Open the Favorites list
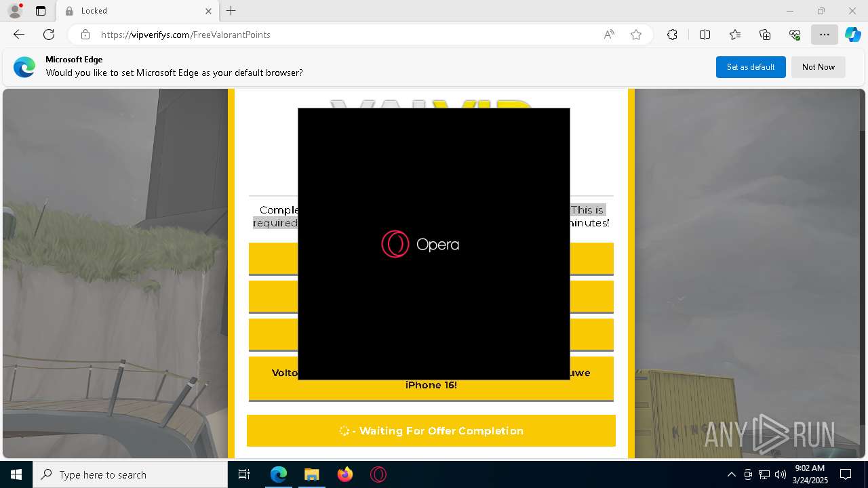Screen dimensions: 868x488 click(x=735, y=35)
